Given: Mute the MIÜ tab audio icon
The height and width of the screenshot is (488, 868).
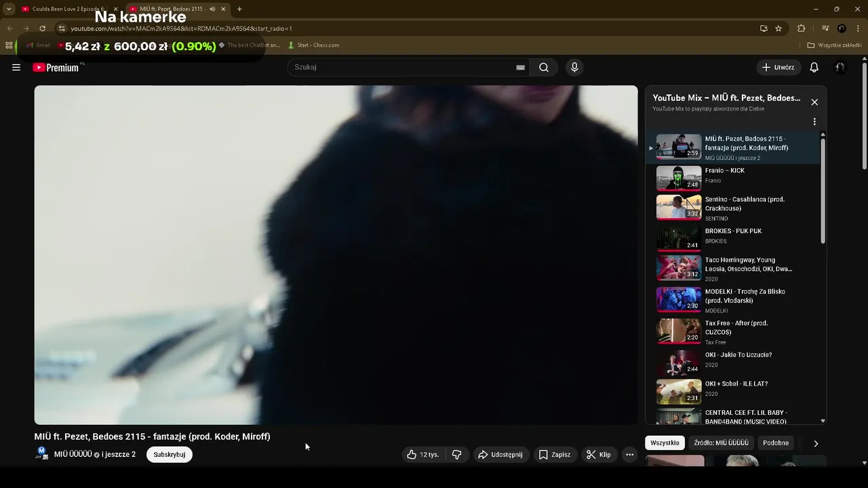Looking at the screenshot, I should [212, 9].
